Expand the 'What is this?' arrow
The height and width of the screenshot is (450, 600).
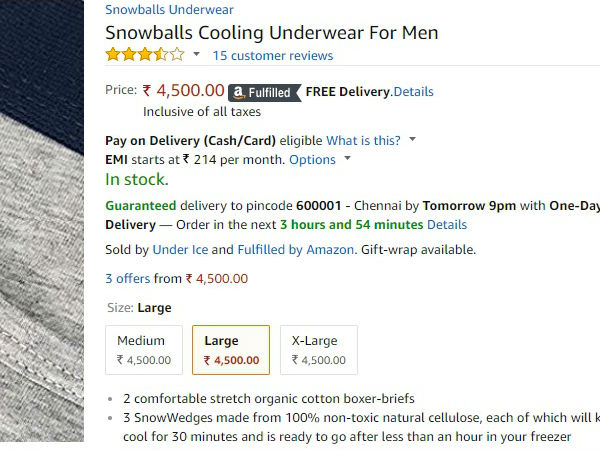(412, 140)
